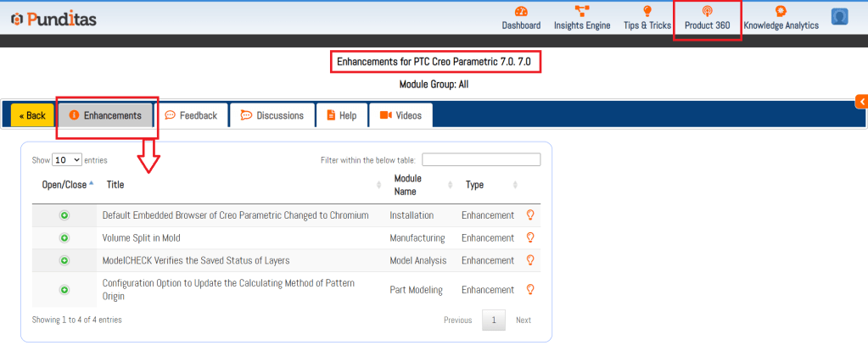Click the yellow Back button
The height and width of the screenshot is (351, 868).
32,115
